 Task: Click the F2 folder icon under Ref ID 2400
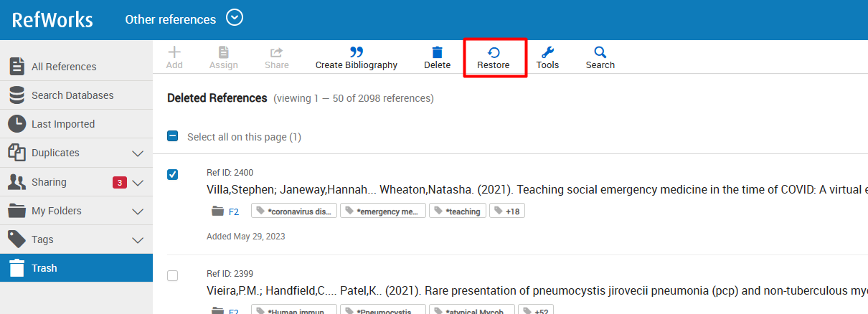217,211
